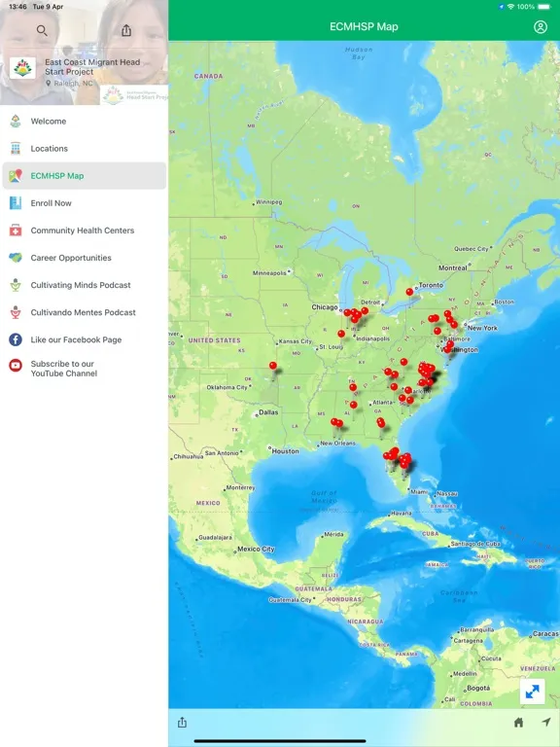Open Like our Facebook Page link
The height and width of the screenshot is (747, 560).
point(85,339)
